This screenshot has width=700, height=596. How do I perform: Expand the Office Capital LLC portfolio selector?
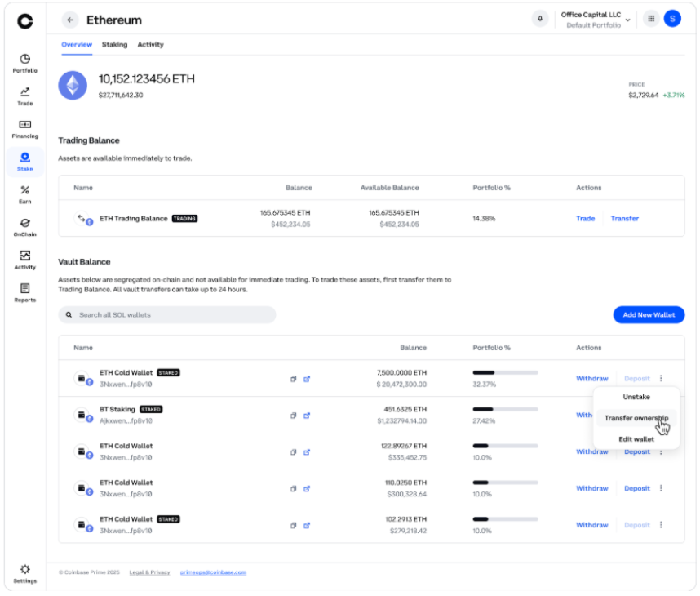point(596,20)
